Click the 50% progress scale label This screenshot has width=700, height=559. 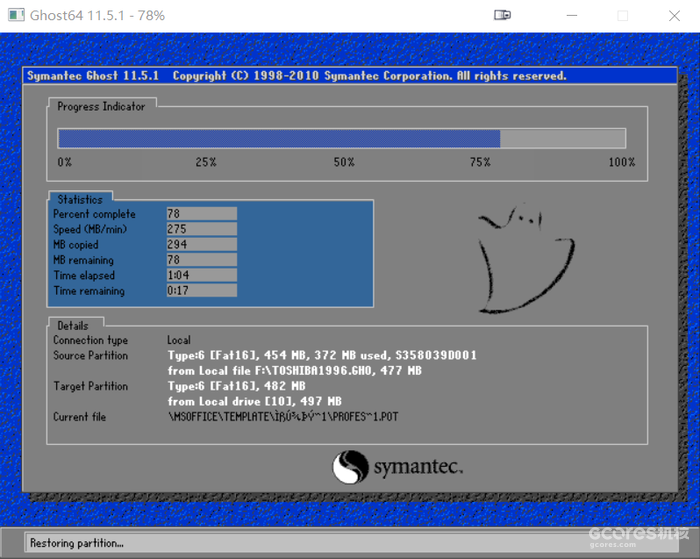point(344,162)
